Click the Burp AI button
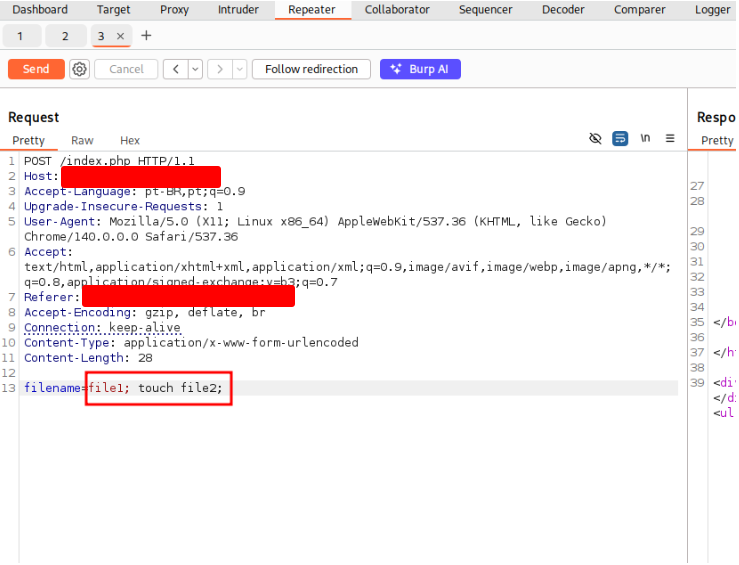Viewport: 739px width, 565px height. [420, 69]
